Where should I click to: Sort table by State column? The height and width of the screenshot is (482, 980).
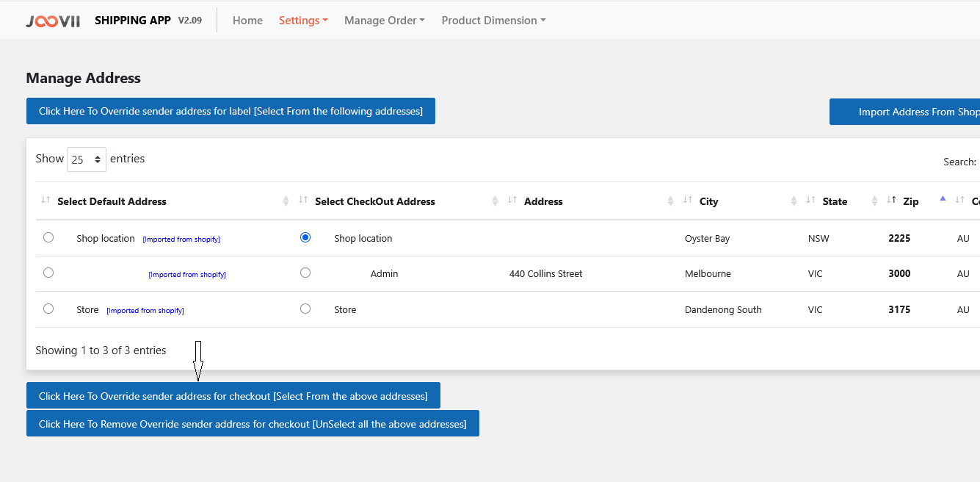[x=835, y=201]
